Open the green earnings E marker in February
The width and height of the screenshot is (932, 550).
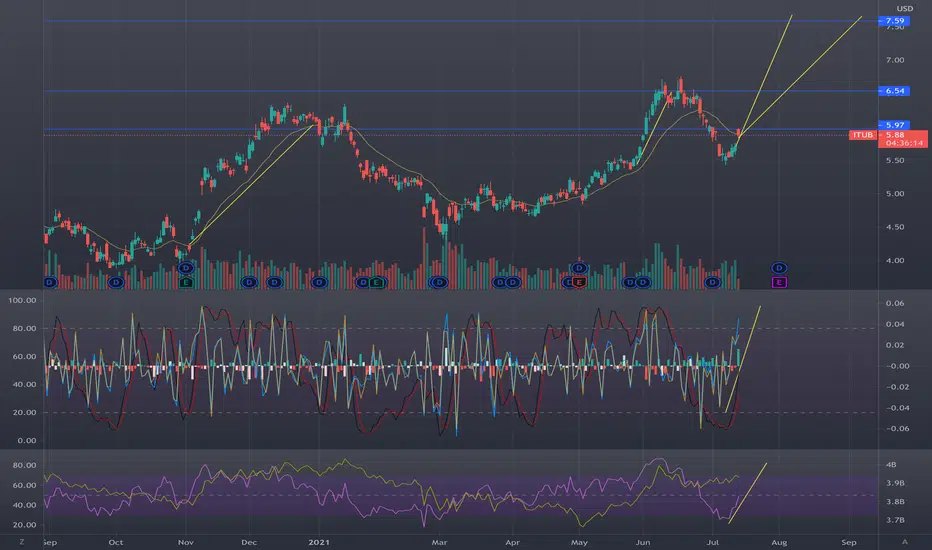tap(376, 282)
